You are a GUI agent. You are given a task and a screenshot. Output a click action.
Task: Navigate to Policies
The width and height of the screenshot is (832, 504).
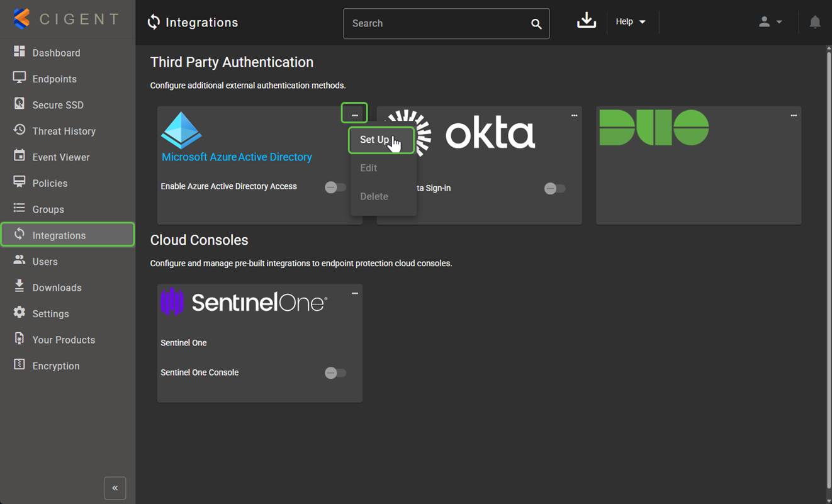click(x=67, y=183)
